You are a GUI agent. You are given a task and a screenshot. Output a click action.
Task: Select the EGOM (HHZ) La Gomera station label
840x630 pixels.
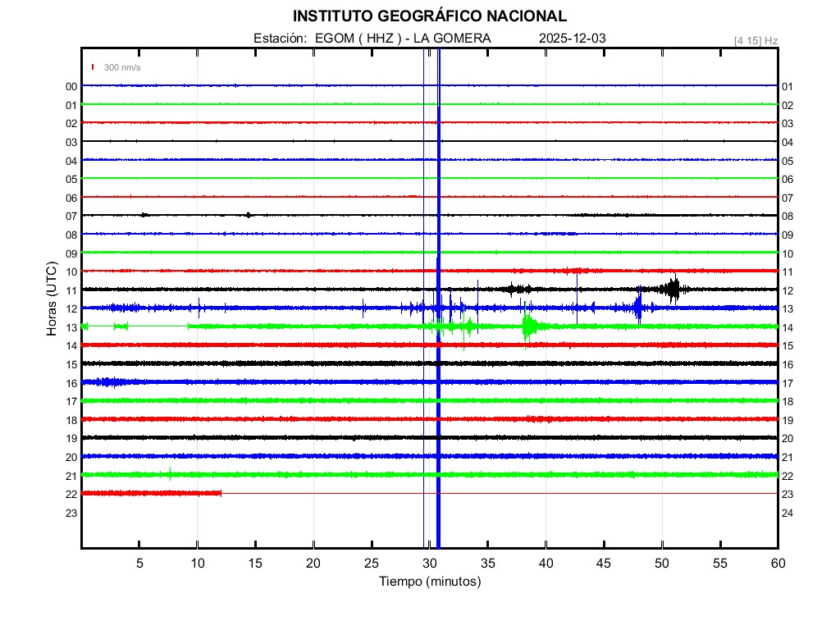coord(372,39)
